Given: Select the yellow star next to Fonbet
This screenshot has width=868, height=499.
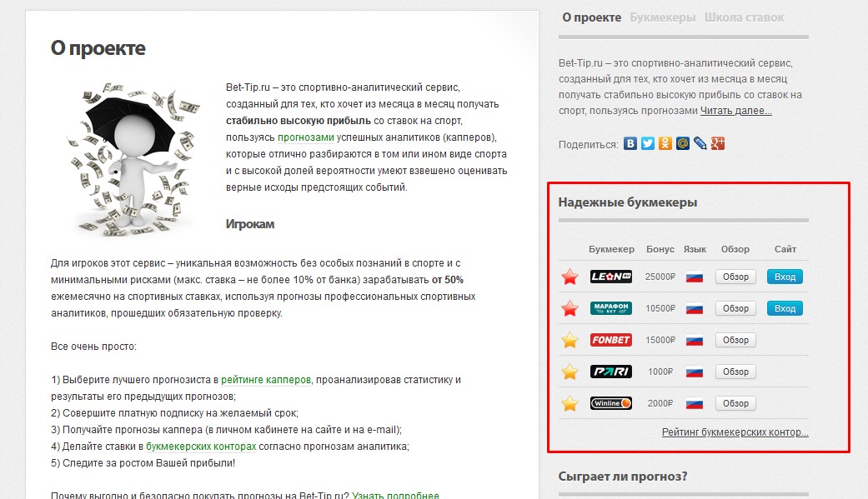Looking at the screenshot, I should click(569, 339).
